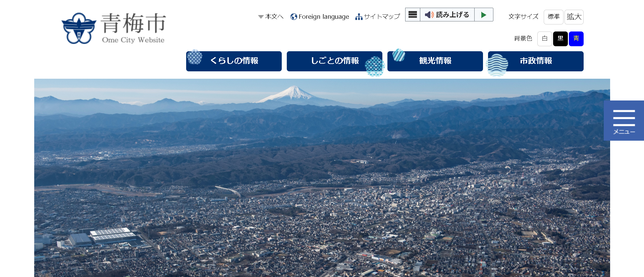644x277 pixels.
Task: Click the Mount Fuji aerial banner image
Action: (x=322, y=178)
